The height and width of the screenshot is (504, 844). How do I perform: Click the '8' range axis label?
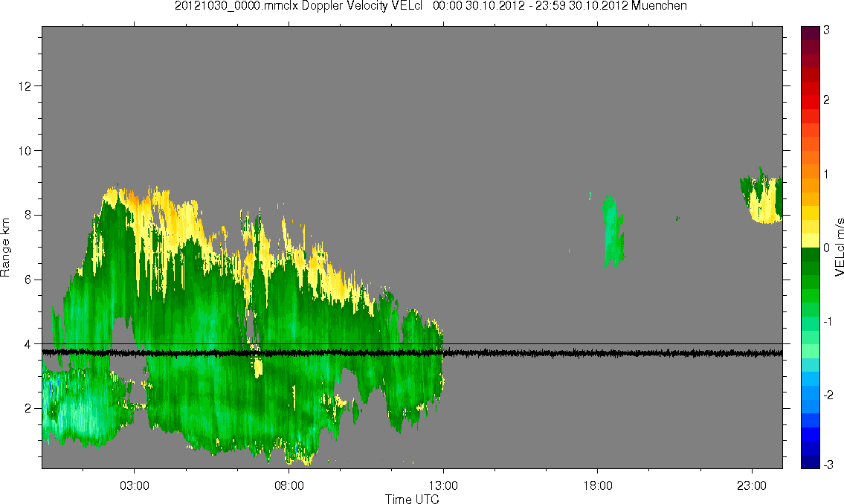[x=28, y=215]
